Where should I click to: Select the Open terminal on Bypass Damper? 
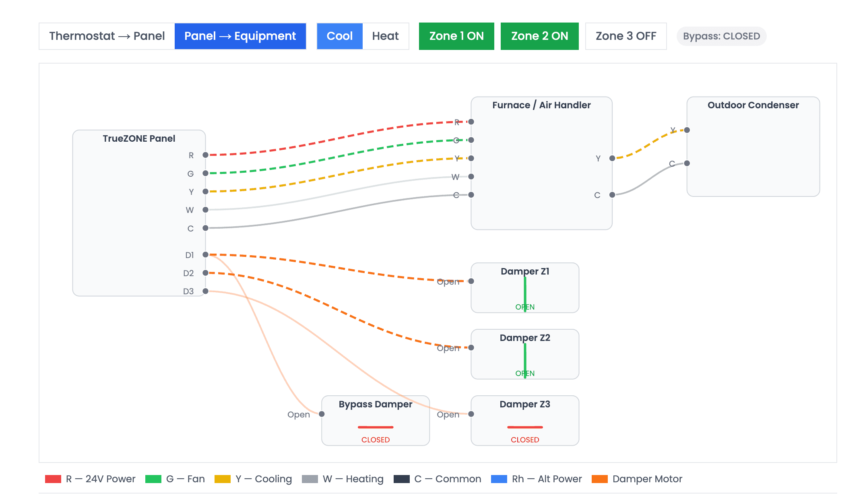[x=321, y=414]
